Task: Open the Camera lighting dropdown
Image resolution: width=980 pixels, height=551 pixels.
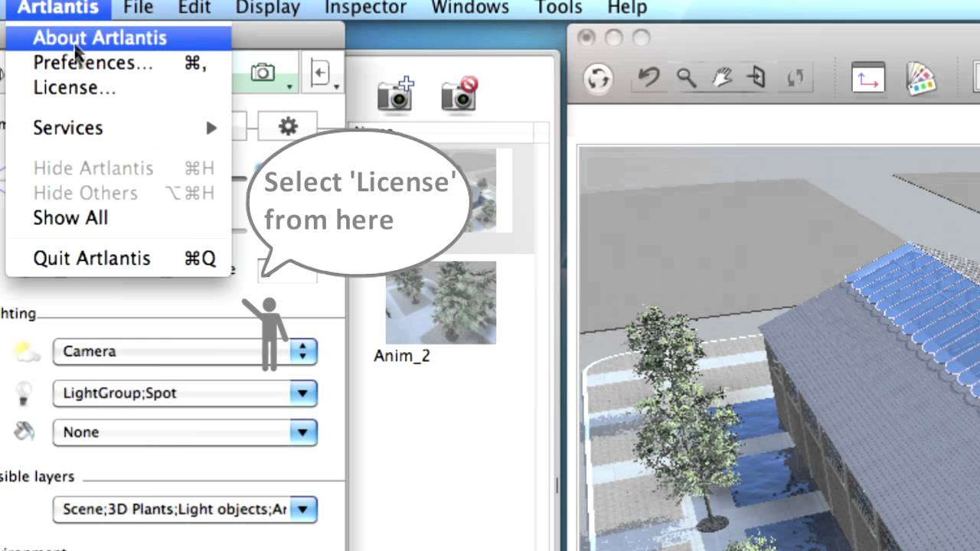Action: pos(185,352)
